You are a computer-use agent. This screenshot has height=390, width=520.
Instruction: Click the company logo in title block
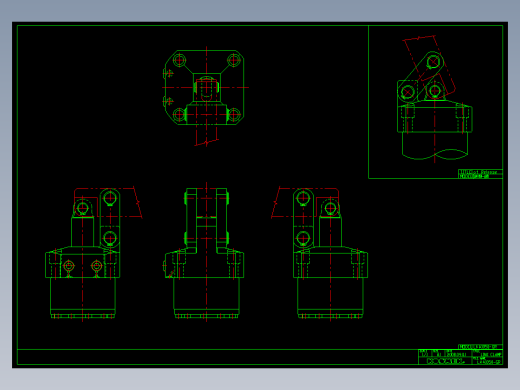[445, 361]
